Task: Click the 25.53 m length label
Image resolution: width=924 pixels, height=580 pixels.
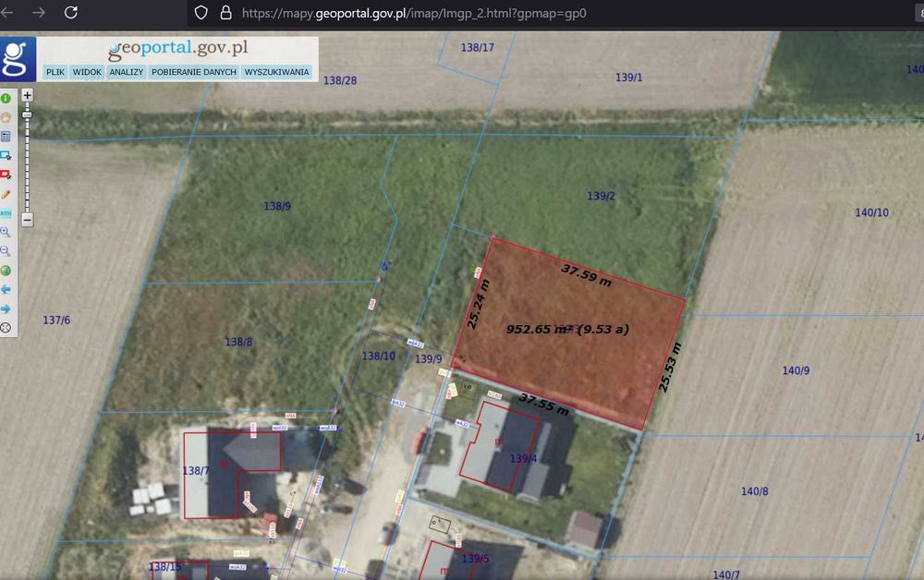Action: 669,368
